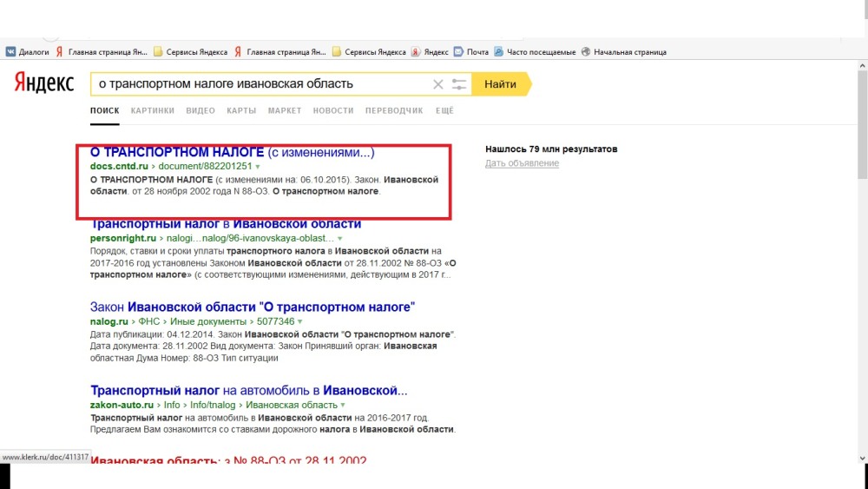This screenshot has width=868, height=489.
Task: Open the Ещё services menu
Action: [x=444, y=111]
